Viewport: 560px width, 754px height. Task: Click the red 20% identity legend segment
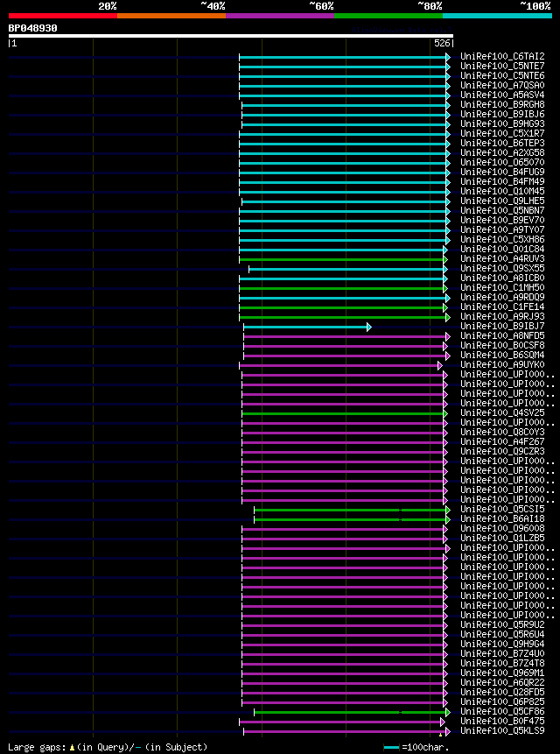[x=63, y=16]
